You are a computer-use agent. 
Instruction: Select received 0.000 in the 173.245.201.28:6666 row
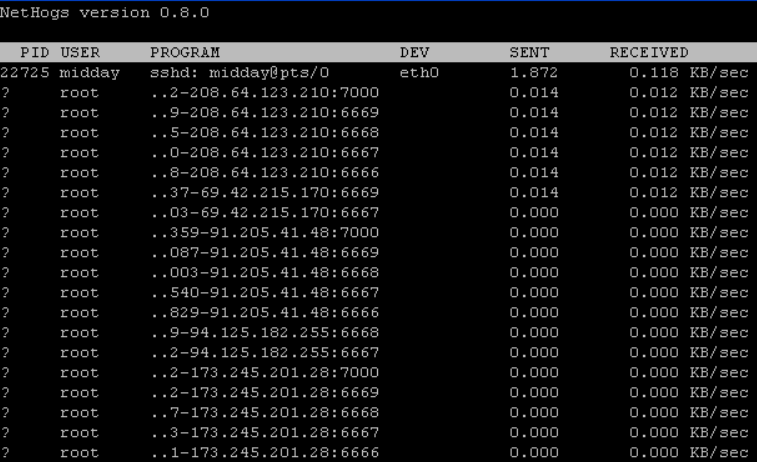coord(654,453)
